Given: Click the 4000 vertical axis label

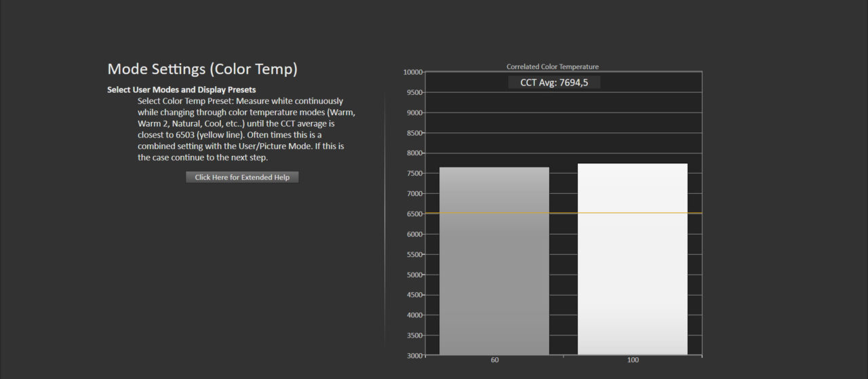Looking at the screenshot, I should (414, 315).
